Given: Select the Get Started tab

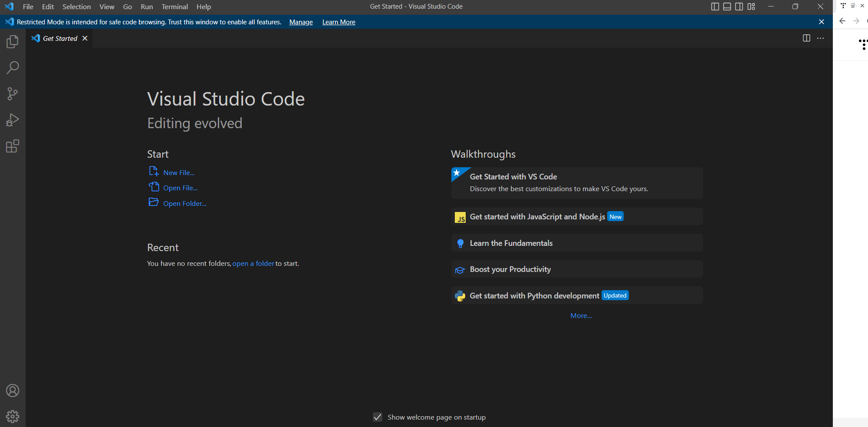Looking at the screenshot, I should [x=60, y=38].
